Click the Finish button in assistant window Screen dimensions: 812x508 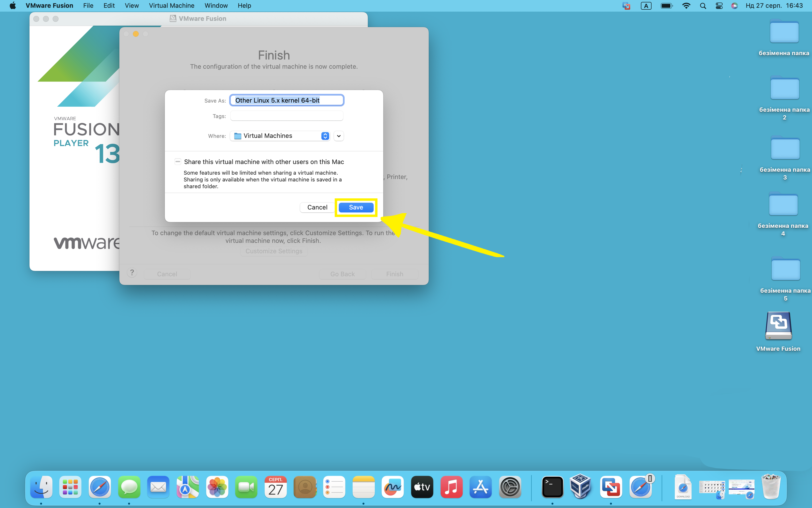395,274
